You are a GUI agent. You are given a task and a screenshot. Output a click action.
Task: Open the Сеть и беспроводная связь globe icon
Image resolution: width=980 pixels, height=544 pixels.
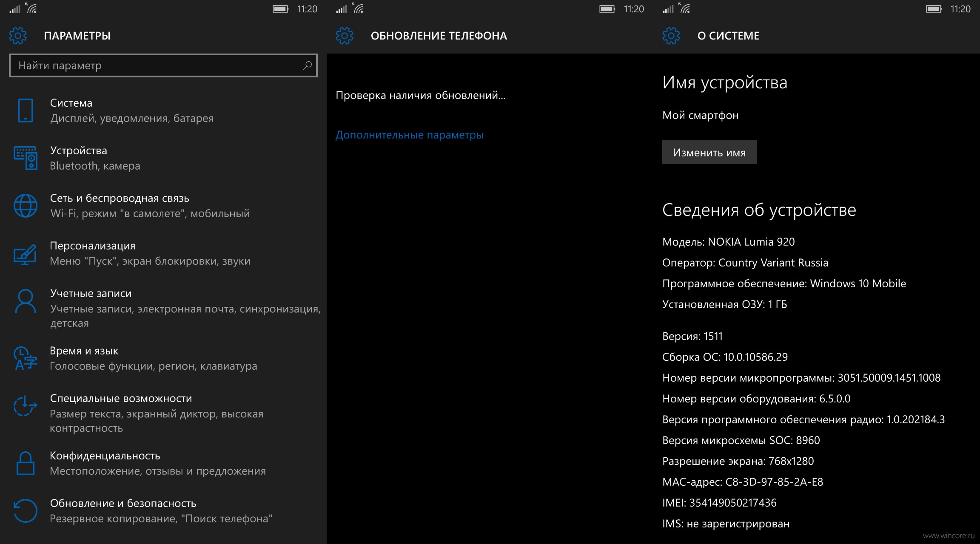click(x=26, y=206)
